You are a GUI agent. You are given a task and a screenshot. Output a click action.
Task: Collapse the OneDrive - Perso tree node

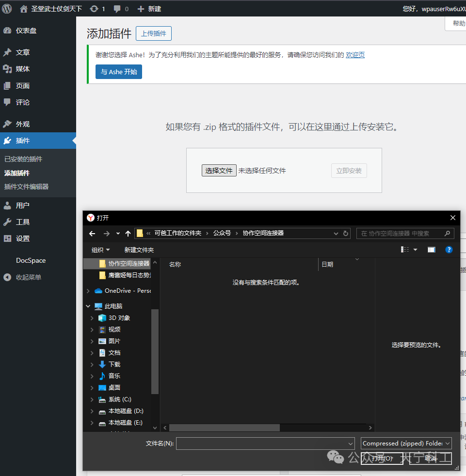coord(89,290)
